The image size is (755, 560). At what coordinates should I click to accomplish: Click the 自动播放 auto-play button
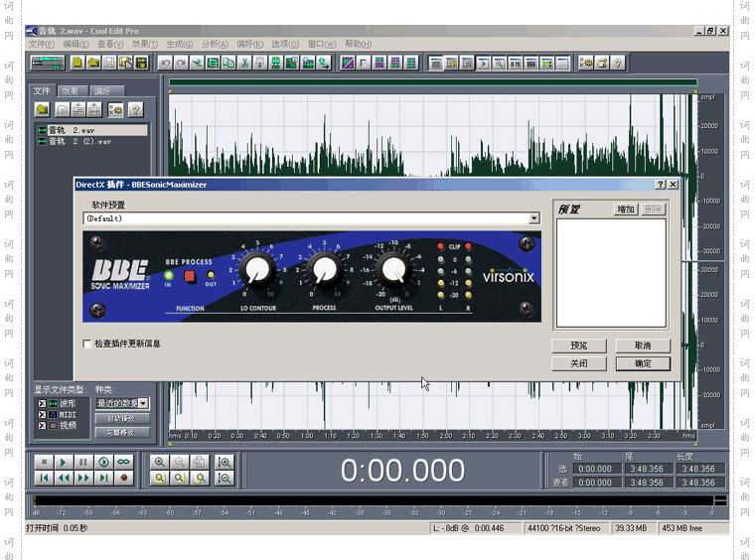pyautogui.click(x=122, y=419)
